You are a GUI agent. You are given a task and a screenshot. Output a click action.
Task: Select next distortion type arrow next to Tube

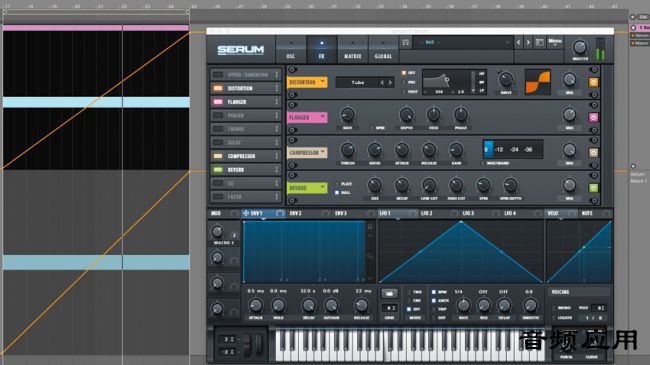click(x=390, y=83)
